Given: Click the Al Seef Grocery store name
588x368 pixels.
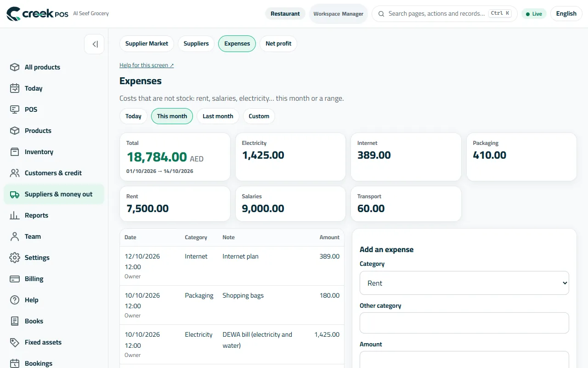Looking at the screenshot, I should click(x=91, y=13).
